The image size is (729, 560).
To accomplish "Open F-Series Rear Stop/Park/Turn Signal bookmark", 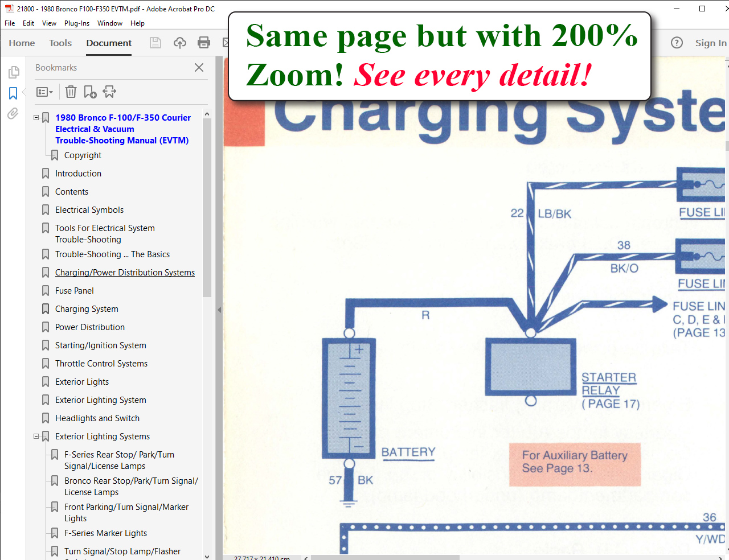I will point(119,460).
